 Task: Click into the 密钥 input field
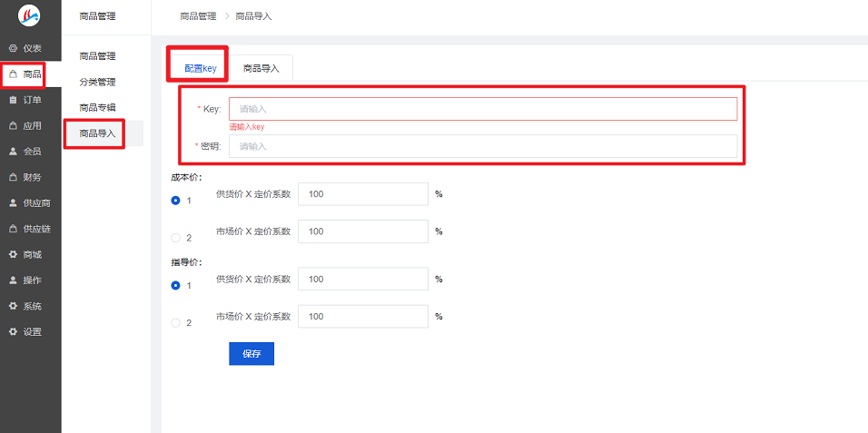click(483, 146)
